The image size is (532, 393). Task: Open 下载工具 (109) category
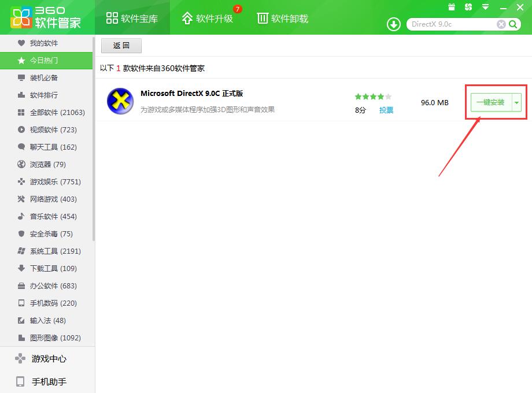click(46, 268)
